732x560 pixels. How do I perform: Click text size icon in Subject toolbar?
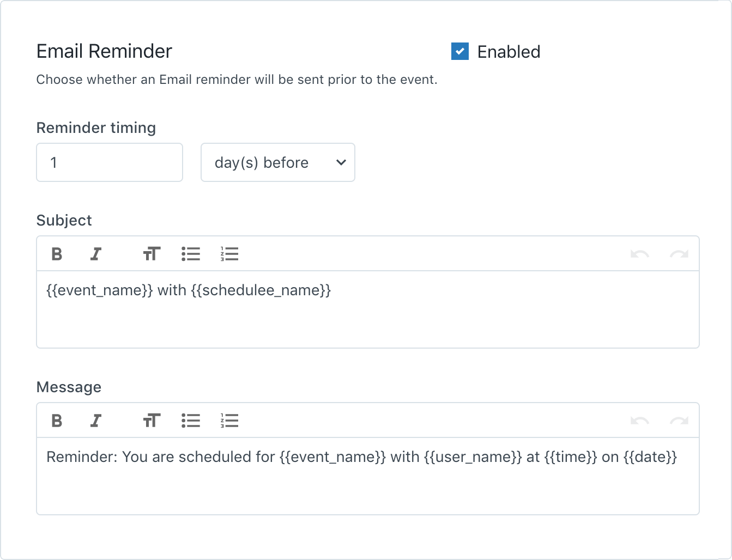click(152, 254)
